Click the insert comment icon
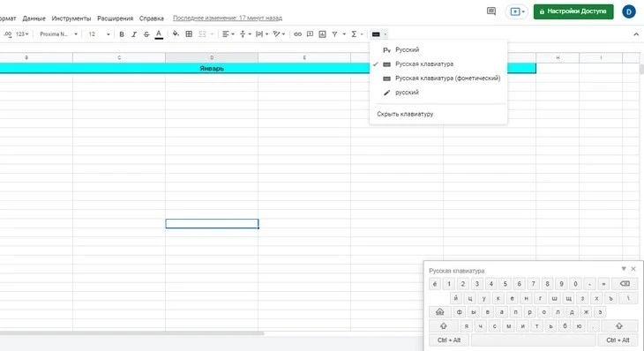 point(310,34)
